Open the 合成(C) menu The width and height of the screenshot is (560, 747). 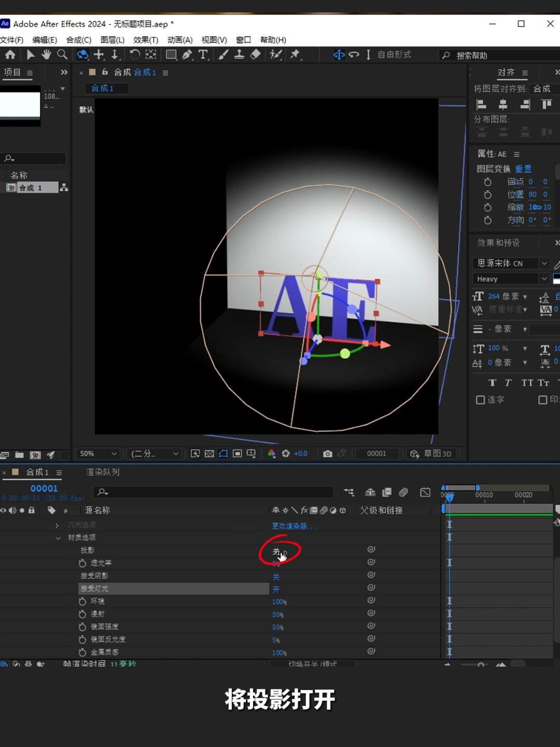(x=79, y=40)
